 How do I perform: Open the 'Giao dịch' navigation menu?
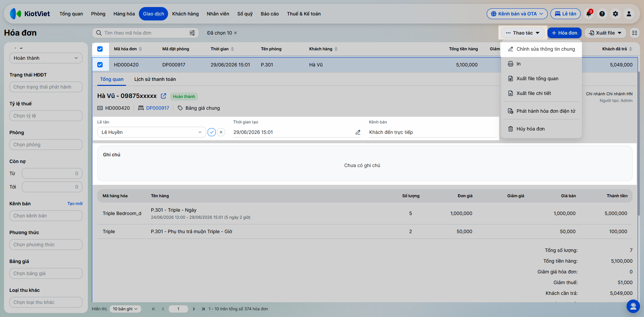(154, 14)
